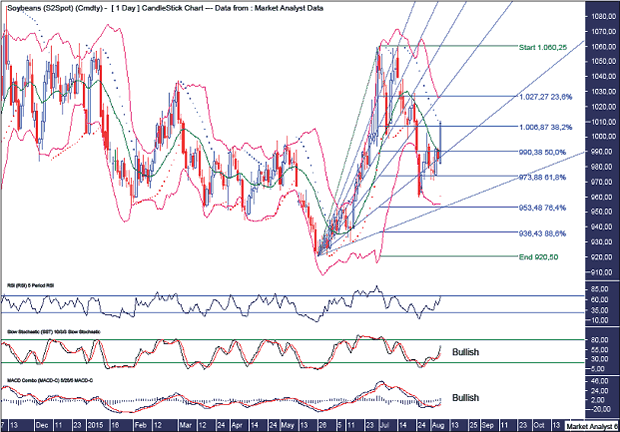The height and width of the screenshot is (432, 620).
Task: Click 85,00 on the RSI scale
Action: 601,289
